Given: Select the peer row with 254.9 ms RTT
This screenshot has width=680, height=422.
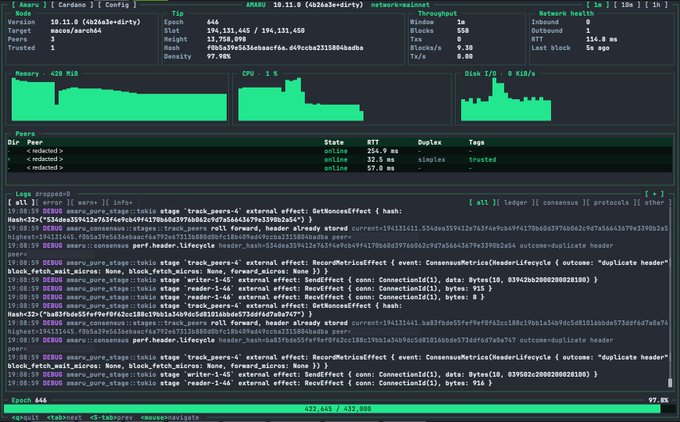Looking at the screenshot, I should [340, 151].
